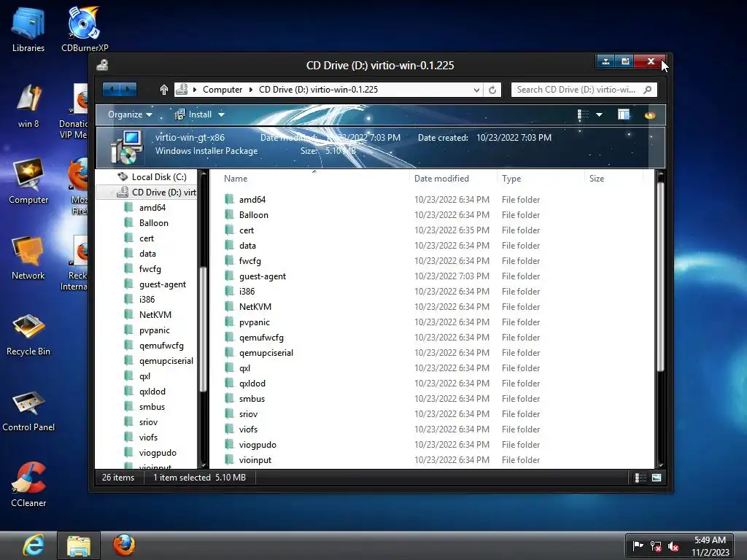747x560 pixels.
Task: Click the virtio-win-gt-x86 installer package icon
Action: [x=126, y=147]
